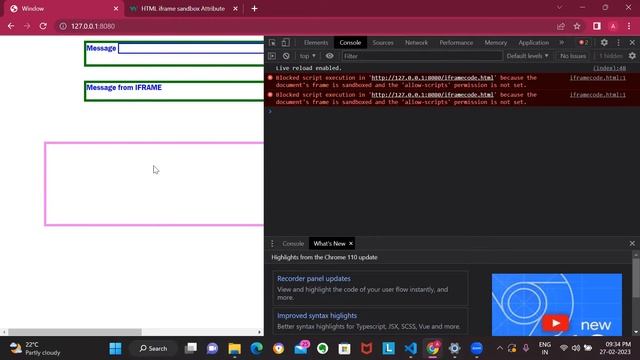The width and height of the screenshot is (640, 360).
Task: Go back in browser history
Action: pos(11,26)
